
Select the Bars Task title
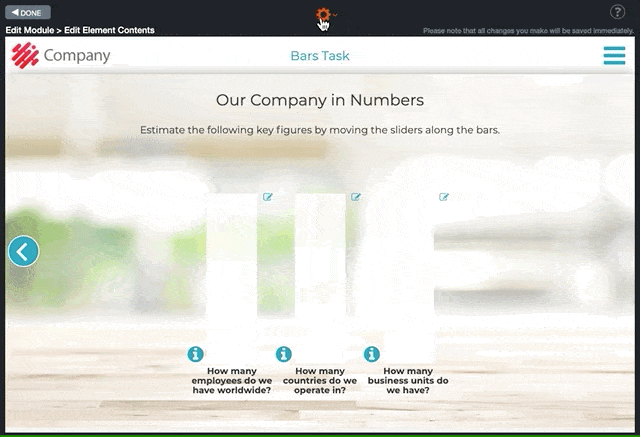320,55
